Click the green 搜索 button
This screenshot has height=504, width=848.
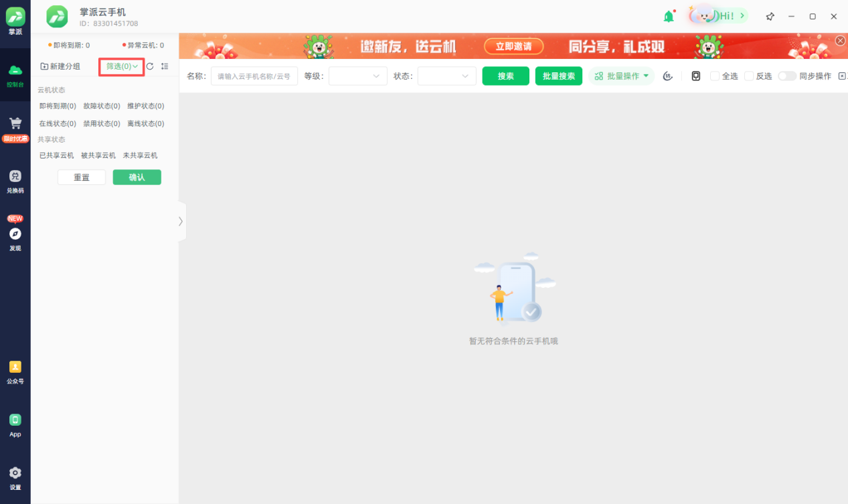coord(506,76)
